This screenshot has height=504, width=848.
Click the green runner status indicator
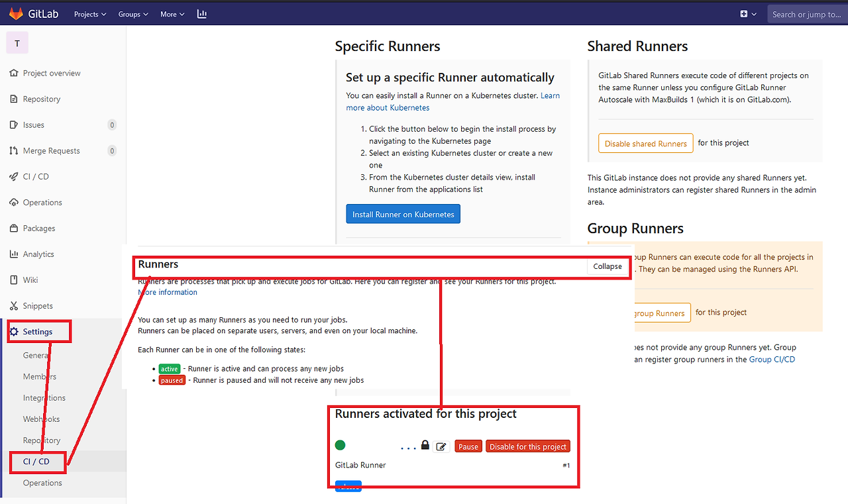click(340, 446)
